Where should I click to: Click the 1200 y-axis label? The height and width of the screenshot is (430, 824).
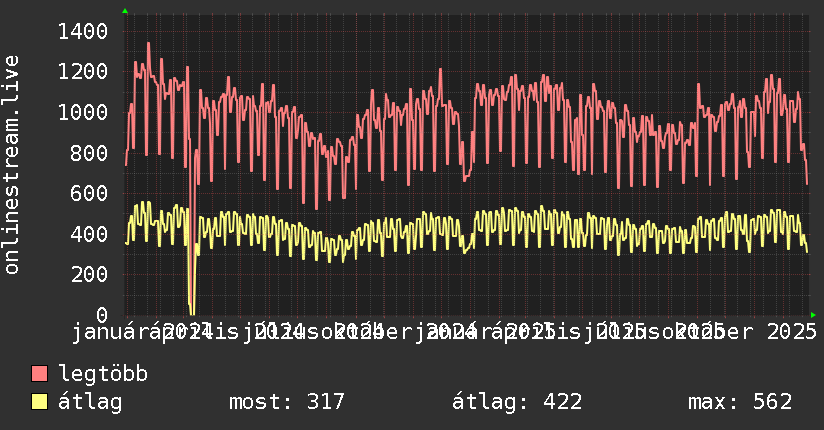point(83,71)
